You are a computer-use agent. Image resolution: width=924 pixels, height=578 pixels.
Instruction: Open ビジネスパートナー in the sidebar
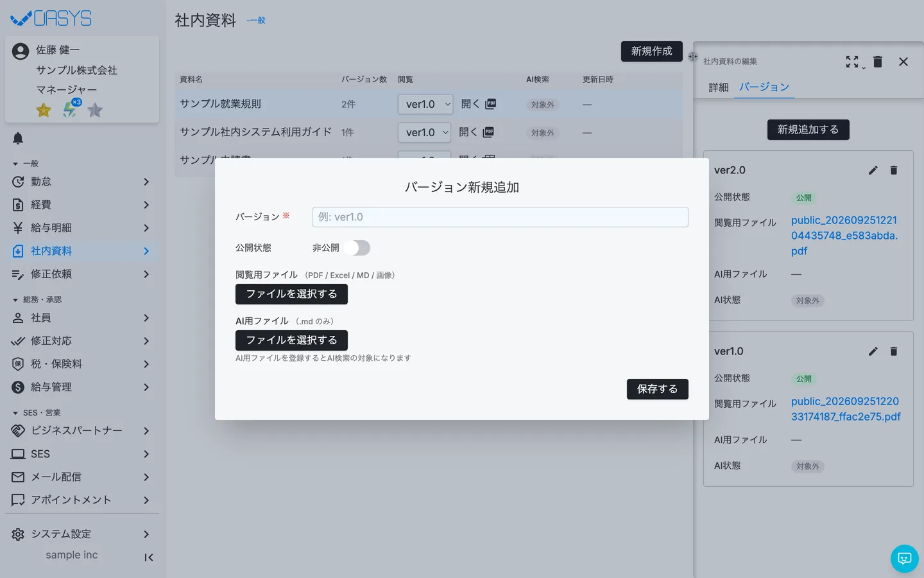[x=82, y=431]
